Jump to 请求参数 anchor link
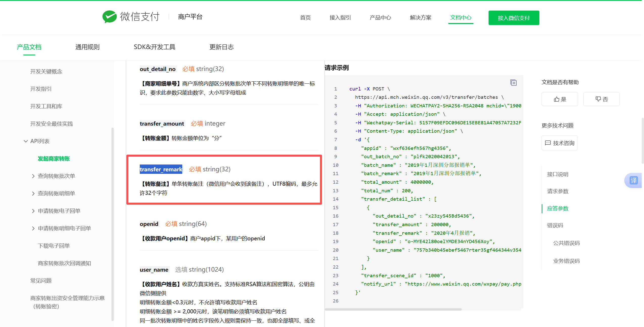This screenshot has width=644, height=327. 558,191
